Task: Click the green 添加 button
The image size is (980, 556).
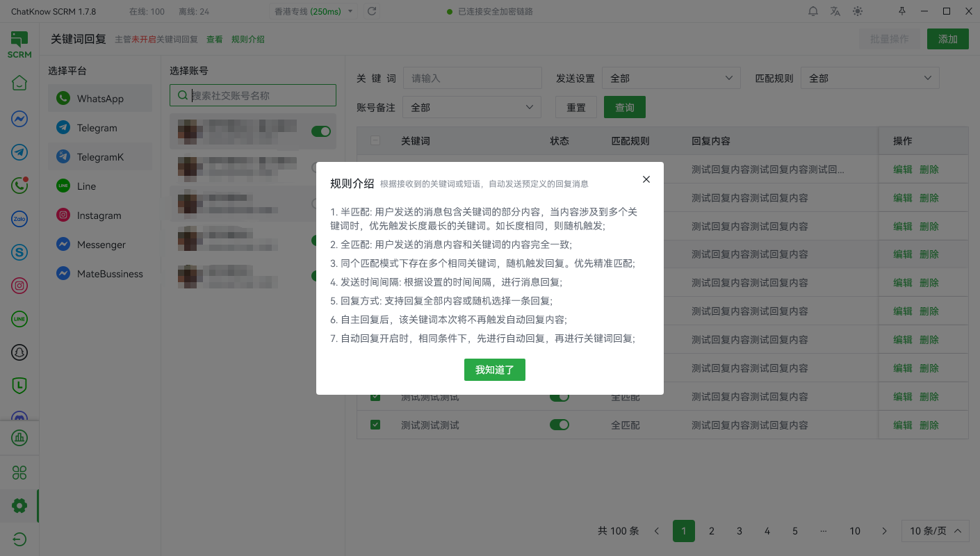Action: (947, 39)
